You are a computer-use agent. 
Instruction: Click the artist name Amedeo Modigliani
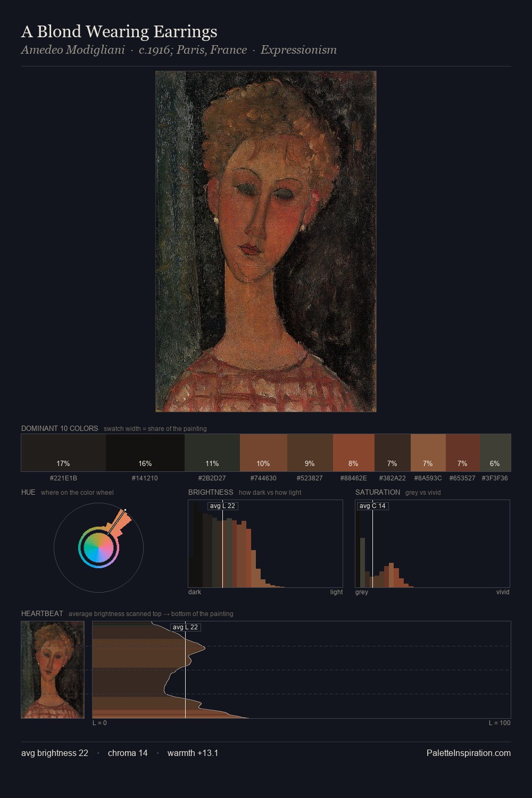73,50
